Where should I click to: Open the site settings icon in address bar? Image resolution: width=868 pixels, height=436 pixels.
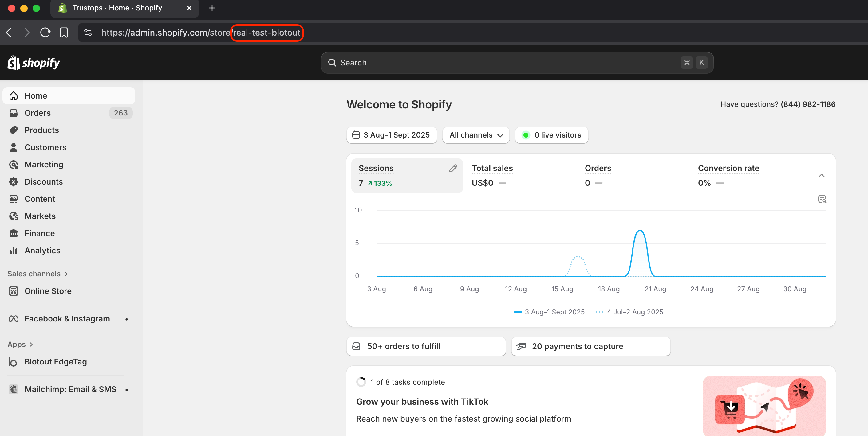click(x=88, y=33)
